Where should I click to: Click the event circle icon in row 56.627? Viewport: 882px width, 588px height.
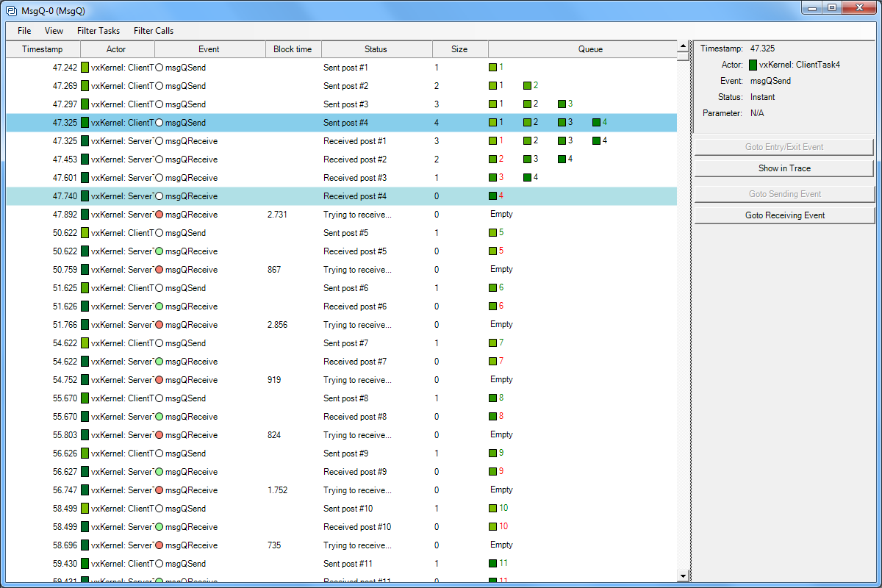(x=159, y=472)
